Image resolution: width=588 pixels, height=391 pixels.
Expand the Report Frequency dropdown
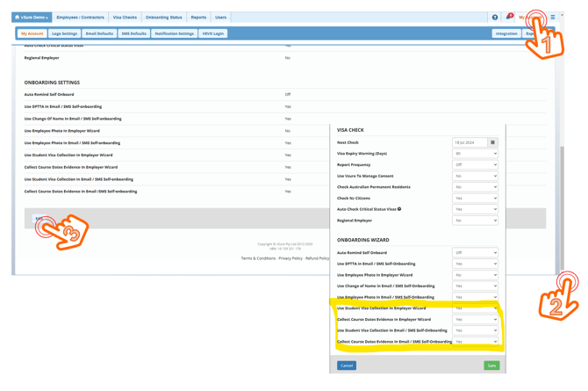point(475,164)
